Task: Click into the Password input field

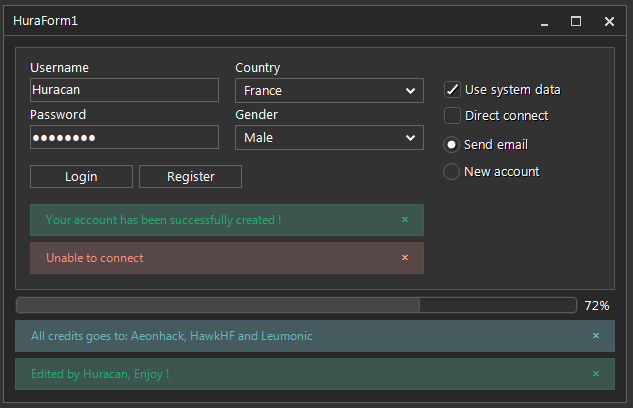Action: (x=124, y=137)
